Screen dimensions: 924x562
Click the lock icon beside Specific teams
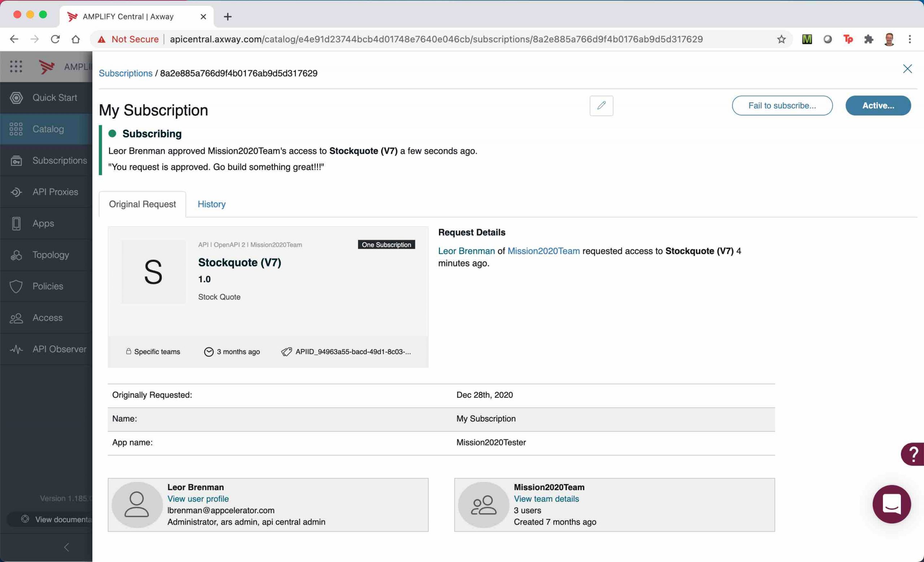tap(128, 351)
